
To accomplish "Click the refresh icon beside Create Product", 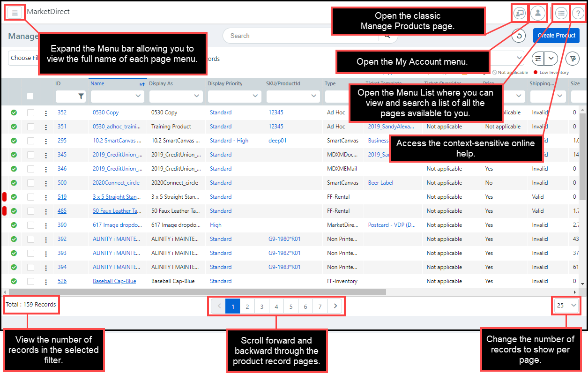I will coord(518,36).
